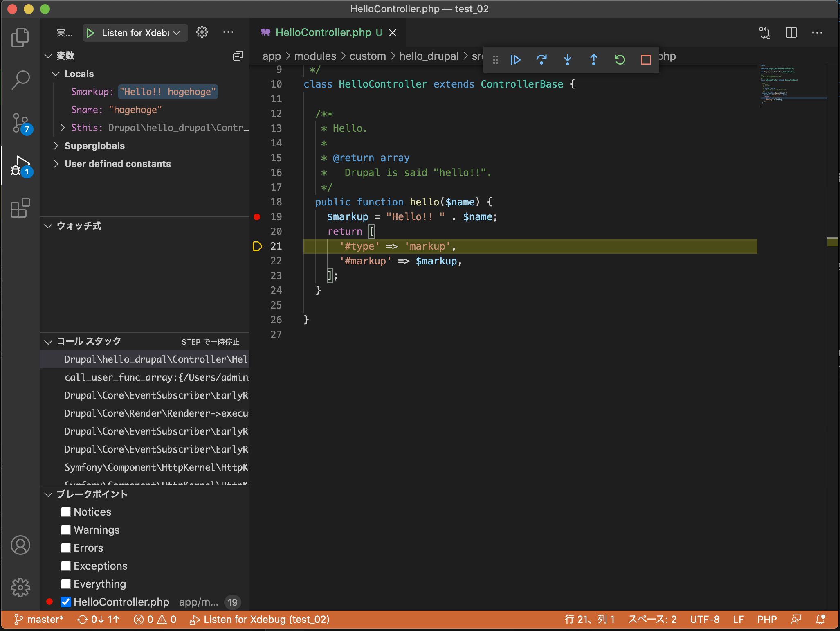Step over the current line
The height and width of the screenshot is (631, 840).
click(542, 60)
